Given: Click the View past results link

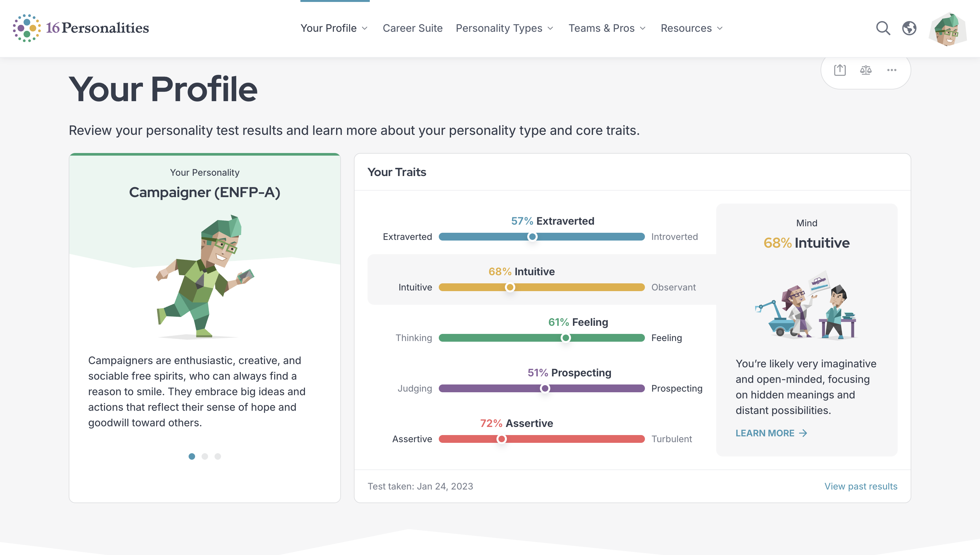Looking at the screenshot, I should (861, 486).
